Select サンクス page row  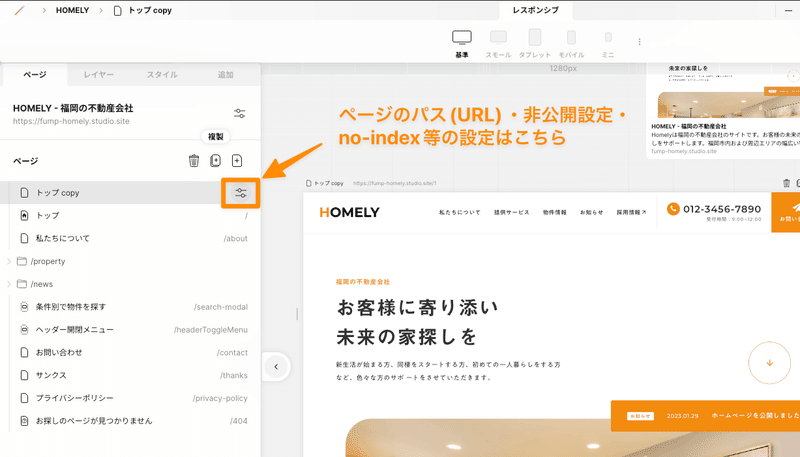click(130, 375)
